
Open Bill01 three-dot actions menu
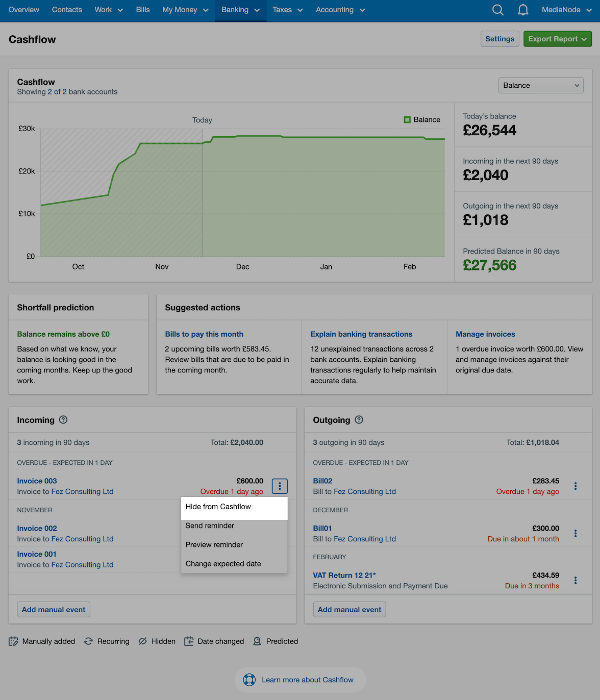point(576,534)
